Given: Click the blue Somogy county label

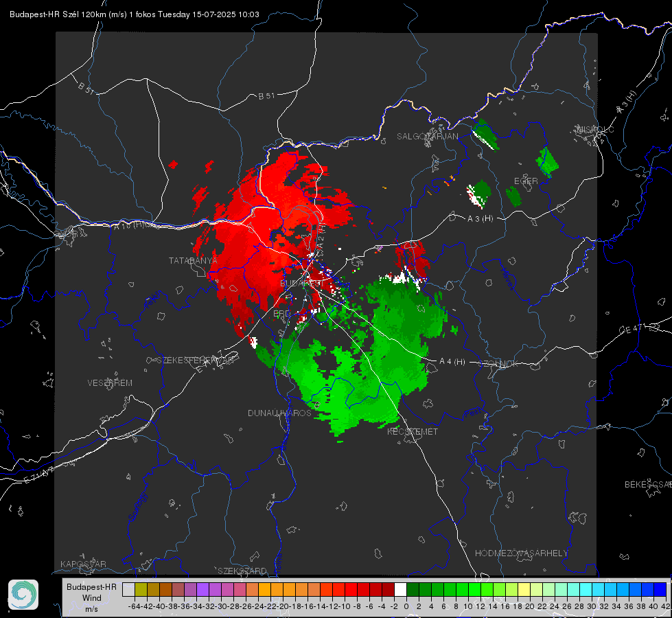Looking at the screenshot, I should pyautogui.click(x=137, y=507).
